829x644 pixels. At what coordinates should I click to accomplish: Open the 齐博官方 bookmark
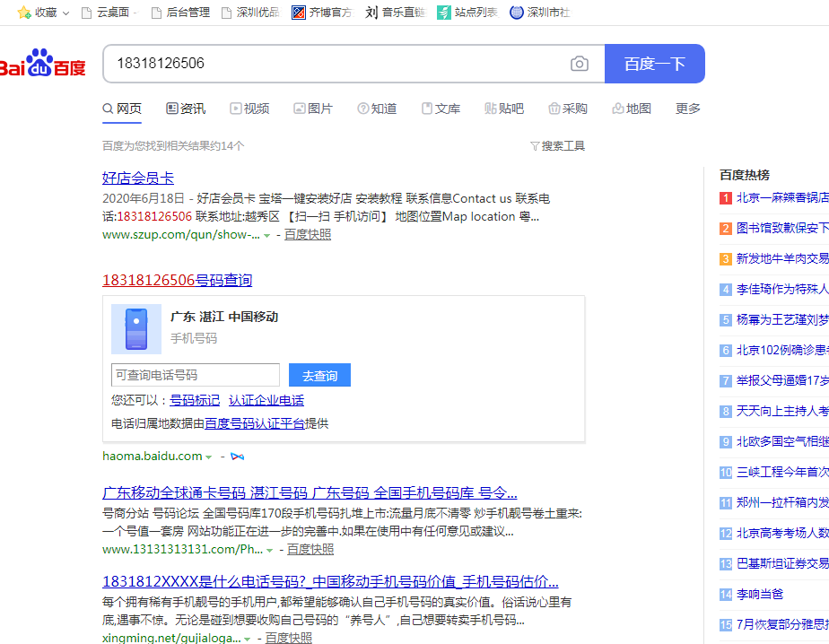[x=322, y=13]
